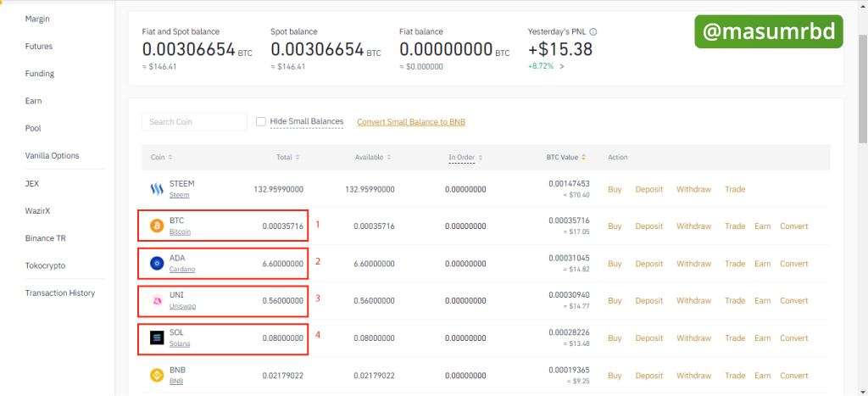Click Trade in the STEEM row

[x=735, y=189]
